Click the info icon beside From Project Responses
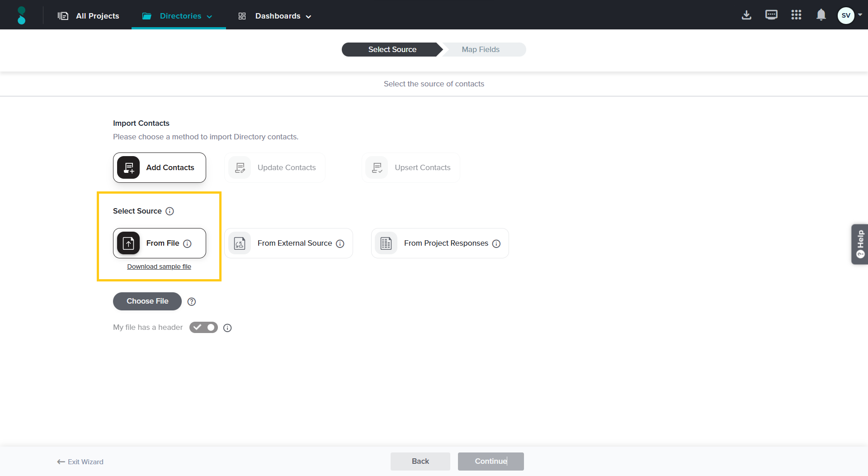The height and width of the screenshot is (476, 868). coord(496,244)
